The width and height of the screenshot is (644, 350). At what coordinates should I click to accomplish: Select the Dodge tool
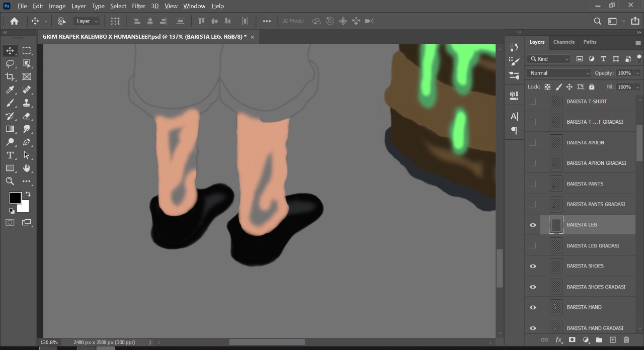pyautogui.click(x=10, y=142)
